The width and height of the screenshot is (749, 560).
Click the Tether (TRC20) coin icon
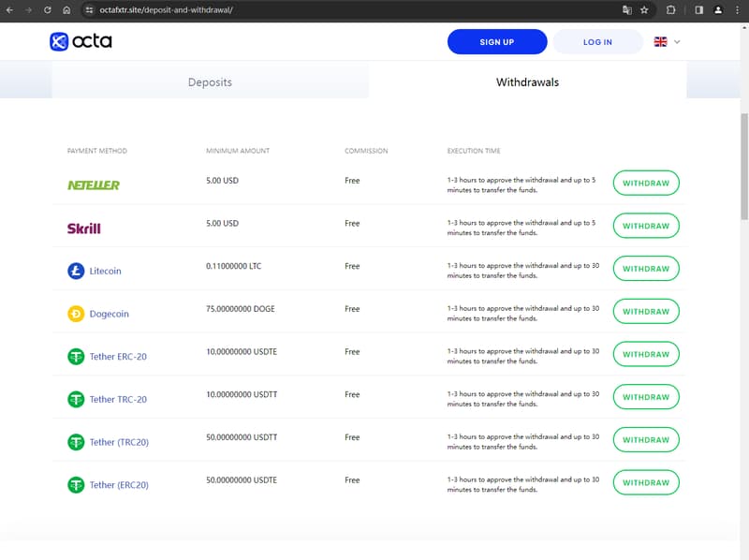click(x=76, y=442)
